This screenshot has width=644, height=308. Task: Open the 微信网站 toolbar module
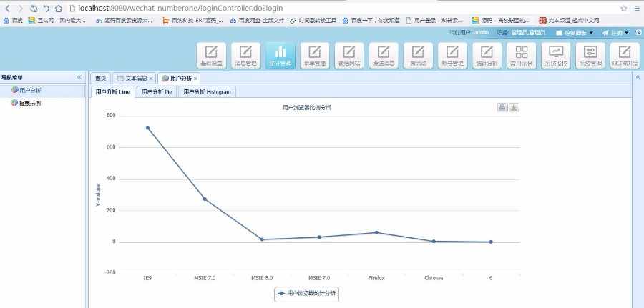(x=349, y=55)
